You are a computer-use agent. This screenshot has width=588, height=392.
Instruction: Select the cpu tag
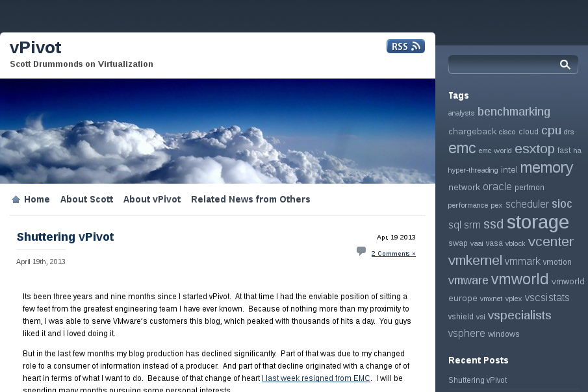[x=551, y=131]
